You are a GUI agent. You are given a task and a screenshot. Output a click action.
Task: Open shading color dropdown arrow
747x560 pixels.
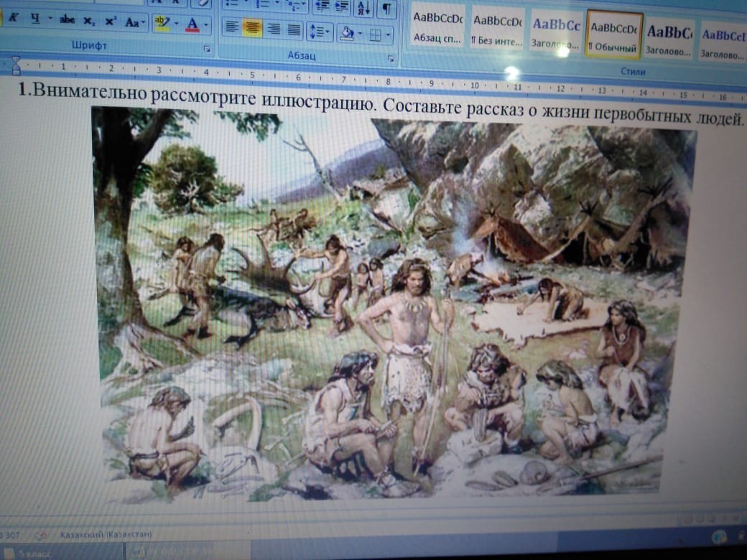360,34
